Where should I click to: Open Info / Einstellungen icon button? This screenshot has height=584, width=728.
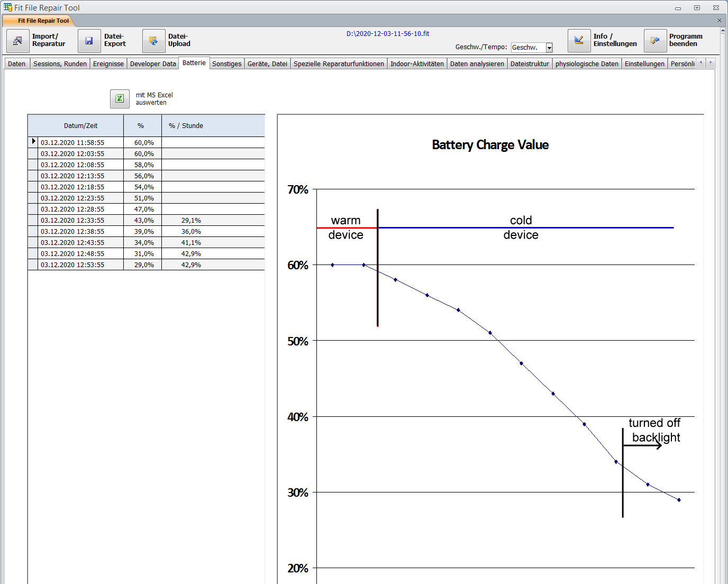[579, 41]
